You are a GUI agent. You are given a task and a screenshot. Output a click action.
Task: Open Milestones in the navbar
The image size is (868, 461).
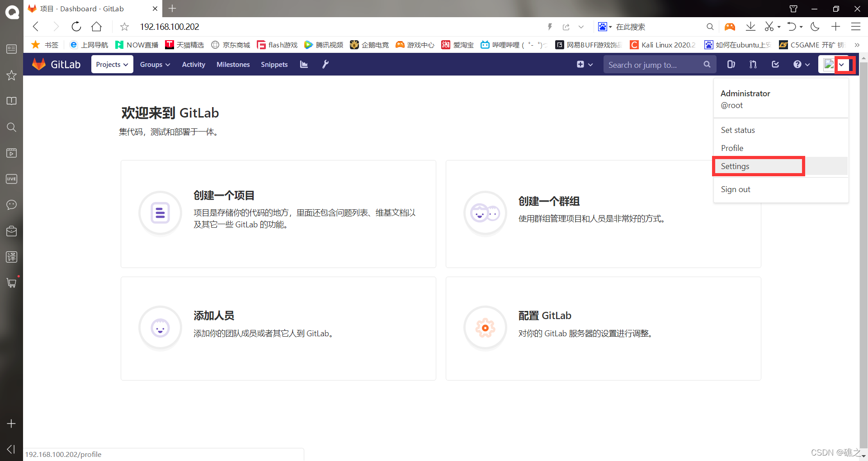[x=233, y=64]
